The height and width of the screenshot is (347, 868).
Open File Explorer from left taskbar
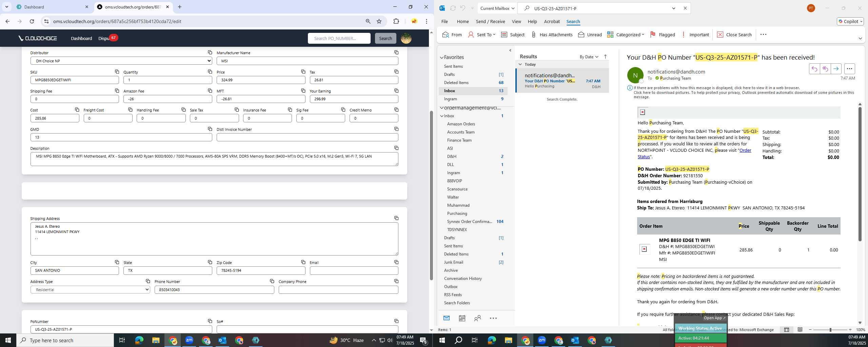click(156, 340)
